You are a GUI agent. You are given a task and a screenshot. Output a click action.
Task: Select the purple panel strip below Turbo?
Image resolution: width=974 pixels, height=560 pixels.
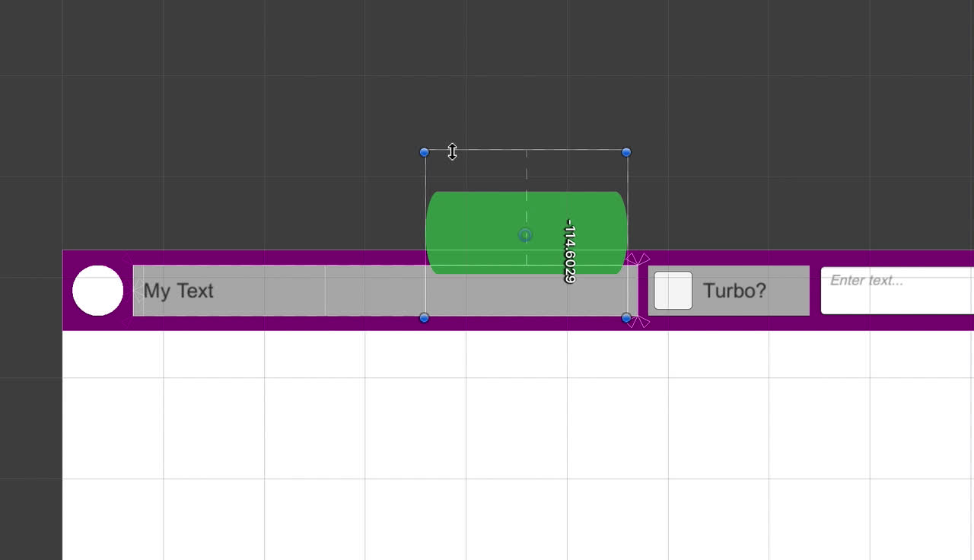coord(728,323)
